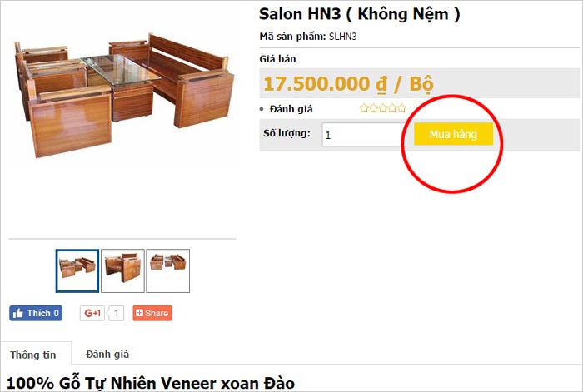Select the second product thumbnail
Image resolution: width=583 pixels, height=392 pixels.
[122, 270]
